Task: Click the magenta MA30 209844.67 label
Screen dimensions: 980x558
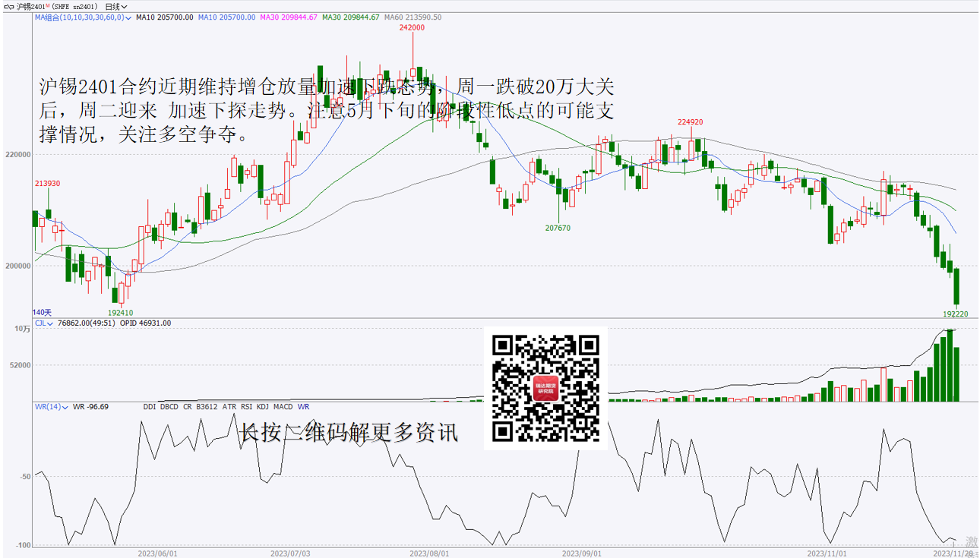Action: 288,17
